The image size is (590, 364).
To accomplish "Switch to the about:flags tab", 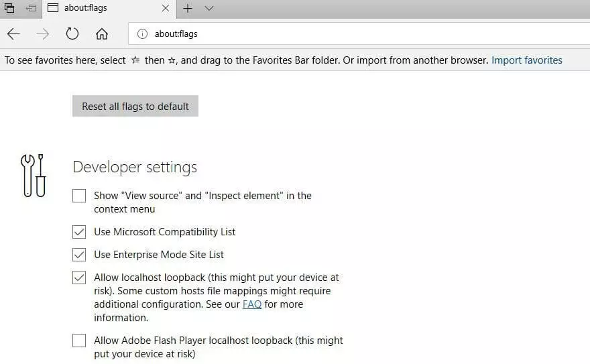I will [101, 8].
